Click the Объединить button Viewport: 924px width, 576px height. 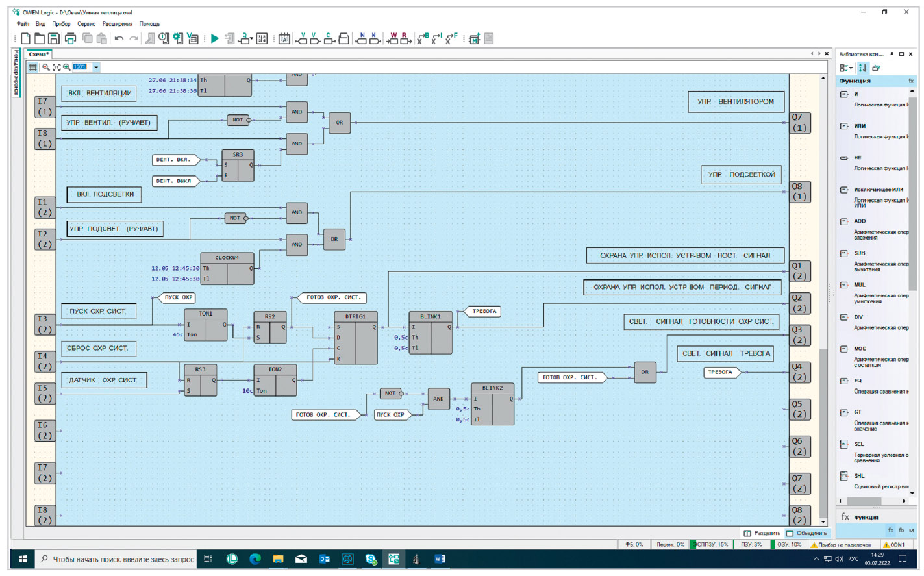(x=806, y=533)
